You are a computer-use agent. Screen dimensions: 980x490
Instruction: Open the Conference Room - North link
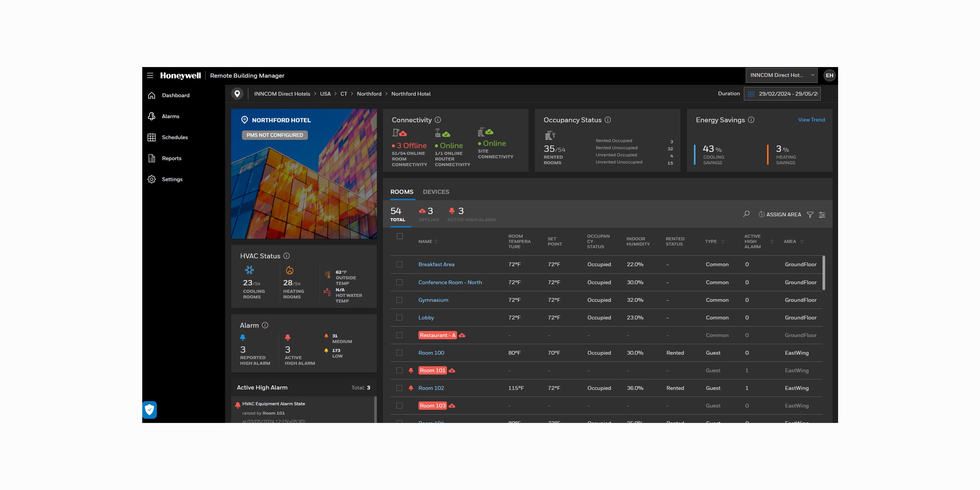450,282
